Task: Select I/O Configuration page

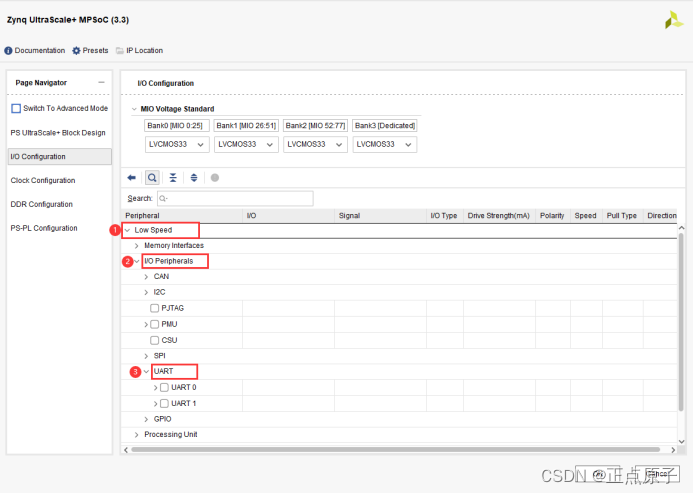Action: click(60, 156)
